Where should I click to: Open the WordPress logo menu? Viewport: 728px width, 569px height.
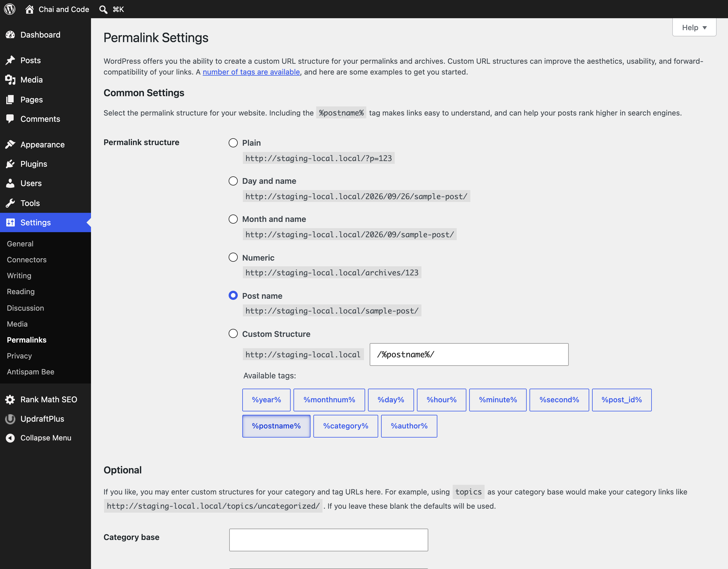[x=10, y=9]
